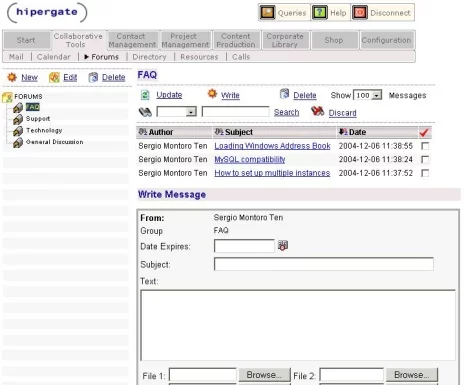The width and height of the screenshot is (475, 385).
Task: Click the red Disconnect icon
Action: point(360,13)
